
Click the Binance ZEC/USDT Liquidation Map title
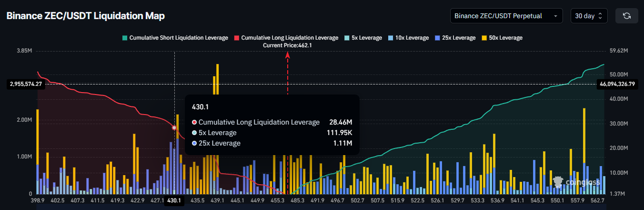[86, 16]
